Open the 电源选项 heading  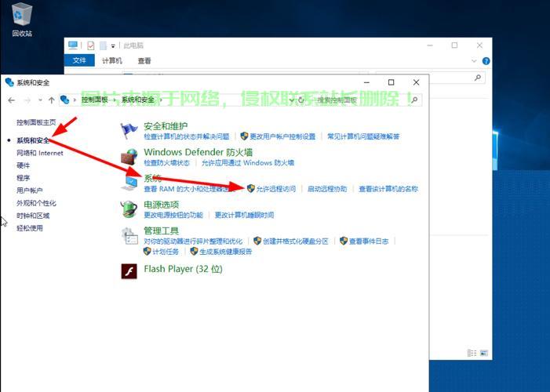point(162,205)
